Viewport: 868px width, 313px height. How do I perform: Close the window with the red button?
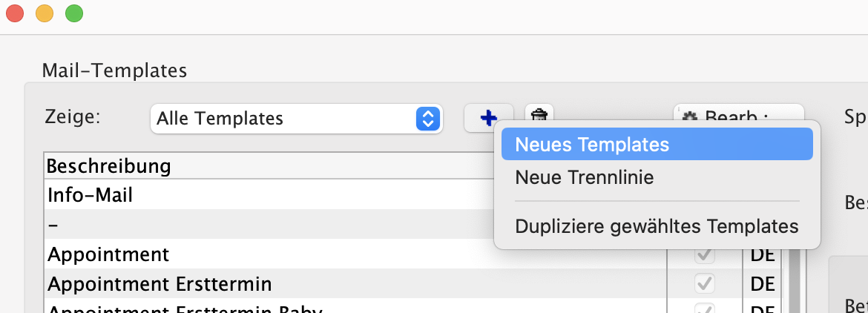pos(14,13)
